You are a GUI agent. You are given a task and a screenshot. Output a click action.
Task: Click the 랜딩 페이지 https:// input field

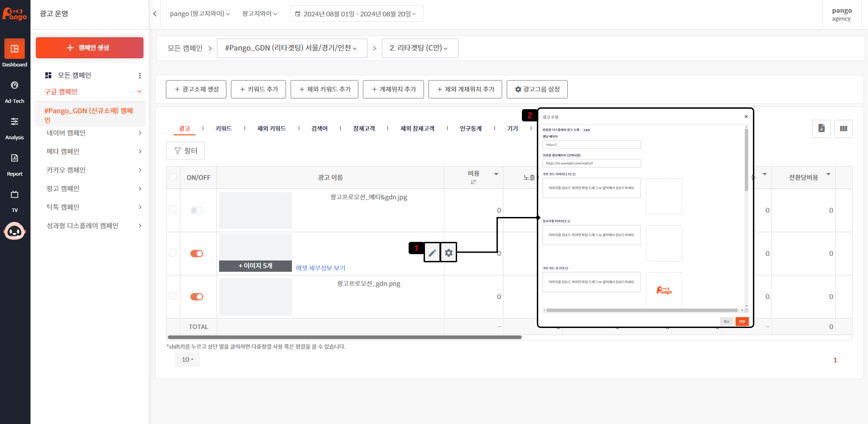click(x=592, y=145)
